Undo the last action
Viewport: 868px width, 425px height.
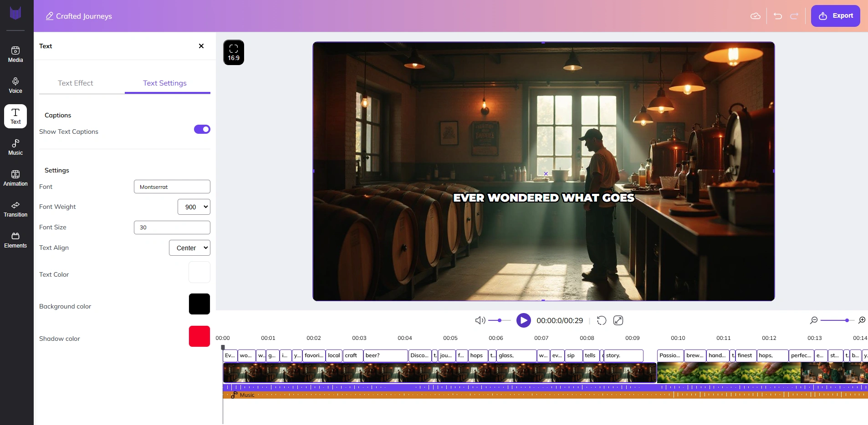[x=778, y=16]
